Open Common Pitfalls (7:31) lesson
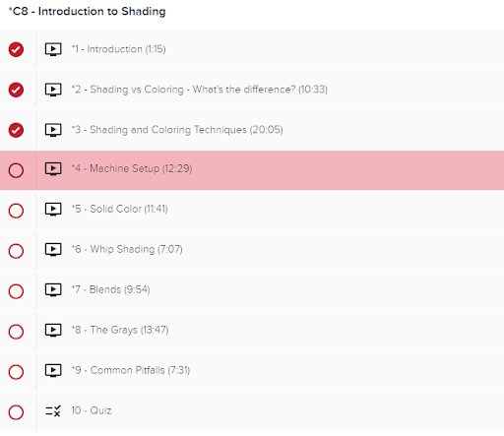Viewport: 504px width, 436px height. coord(131,370)
